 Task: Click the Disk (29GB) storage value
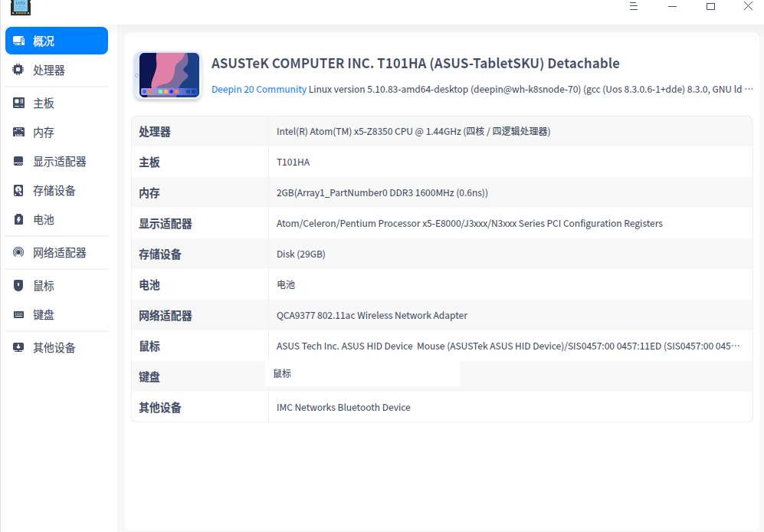pyautogui.click(x=300, y=254)
